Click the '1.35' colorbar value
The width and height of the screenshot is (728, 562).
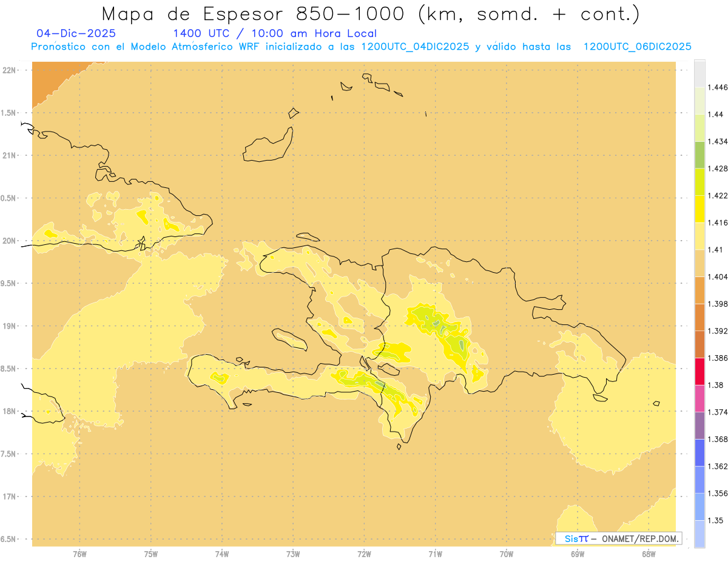point(715,521)
